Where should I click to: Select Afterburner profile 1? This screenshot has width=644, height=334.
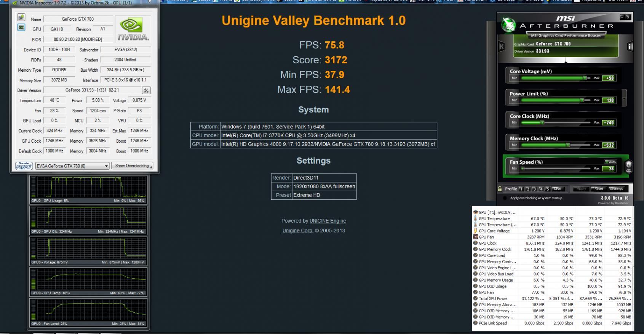point(521,189)
